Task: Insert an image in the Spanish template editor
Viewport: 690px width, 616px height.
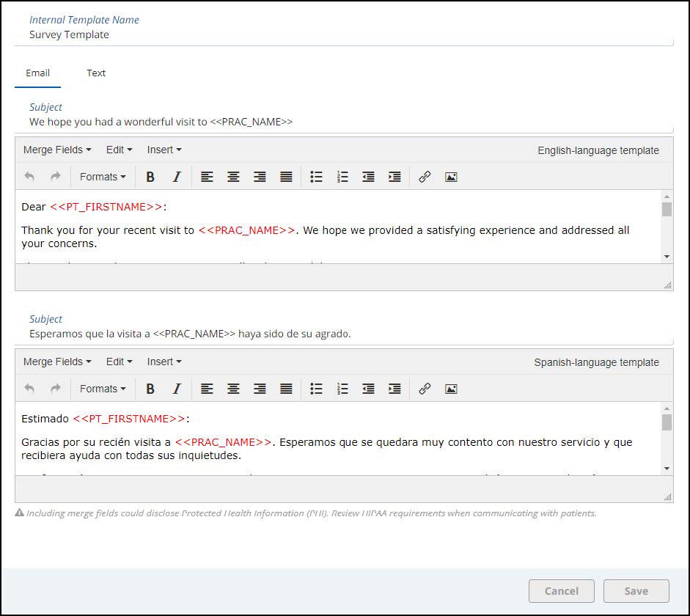Action: (451, 389)
